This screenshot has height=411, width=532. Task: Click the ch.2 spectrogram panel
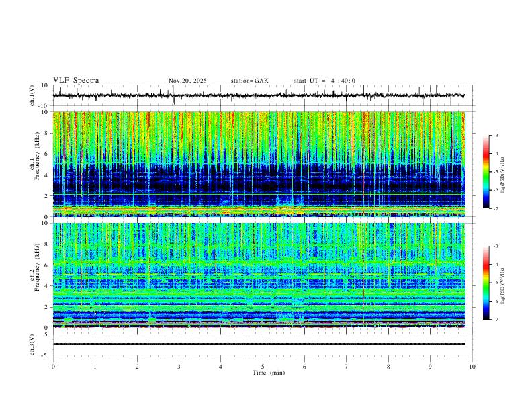(x=259, y=275)
